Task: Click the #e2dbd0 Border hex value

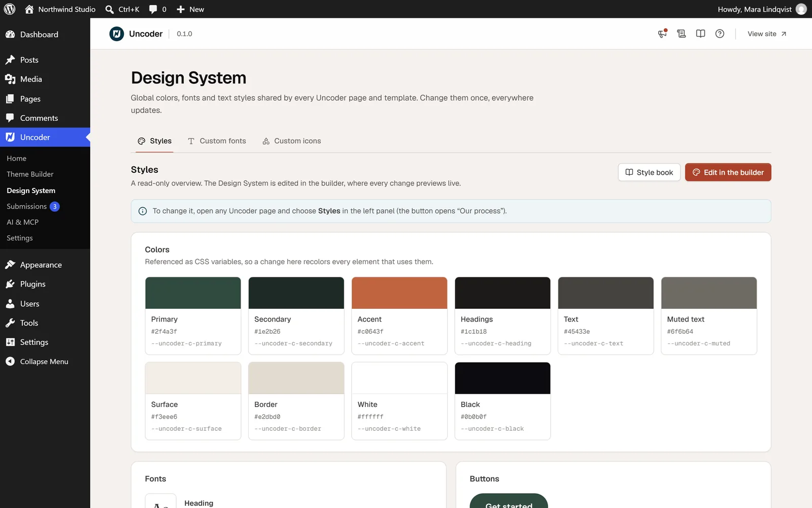Action: (x=267, y=417)
